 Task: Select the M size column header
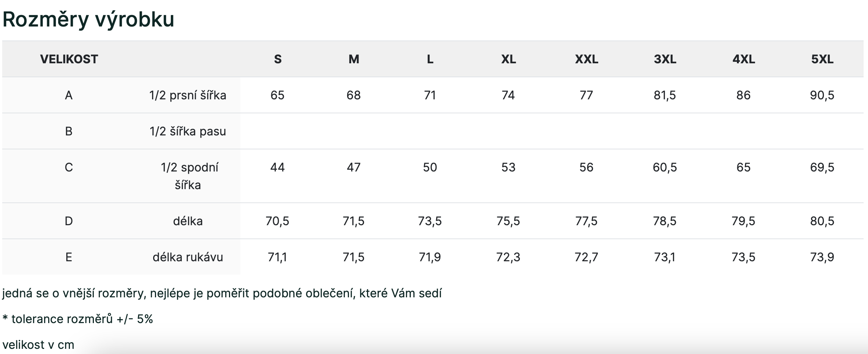click(x=354, y=59)
